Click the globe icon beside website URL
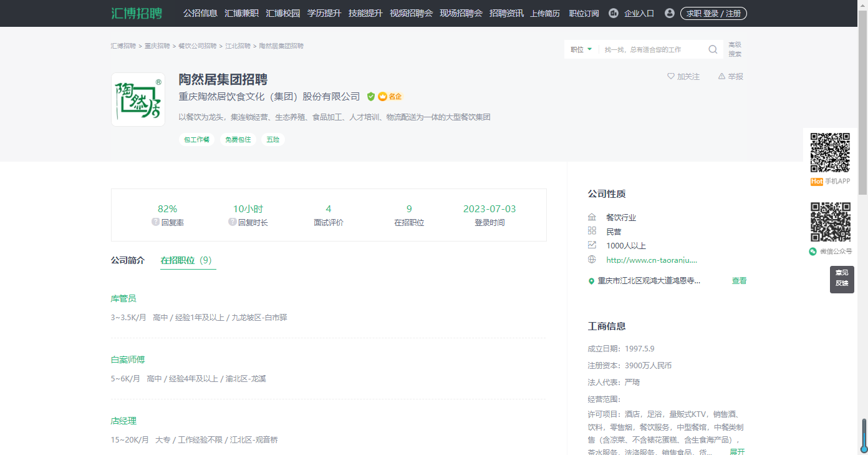868x455 pixels. coord(592,259)
